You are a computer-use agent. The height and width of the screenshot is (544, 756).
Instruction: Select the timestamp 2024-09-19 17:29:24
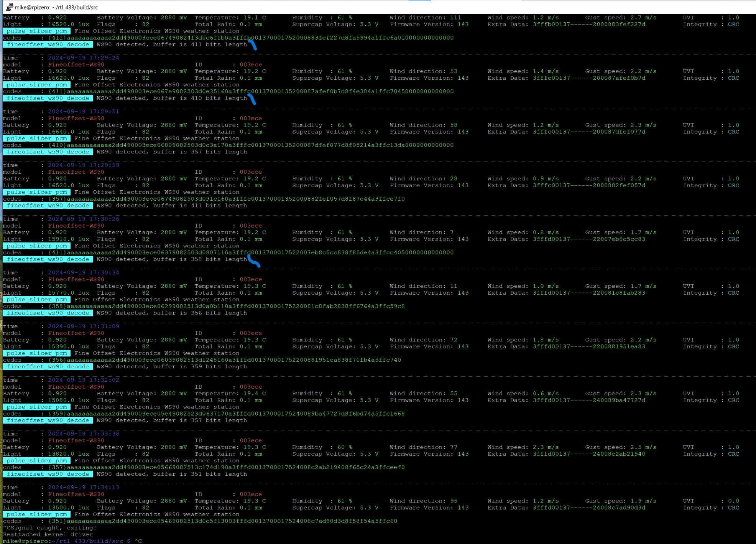pos(83,58)
